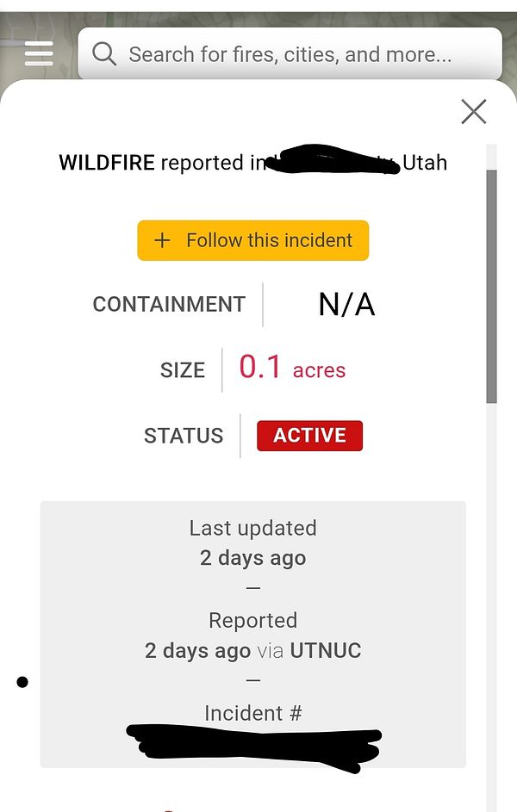Click the SIZE label
Screen dimensions: 517x812
[x=182, y=369]
